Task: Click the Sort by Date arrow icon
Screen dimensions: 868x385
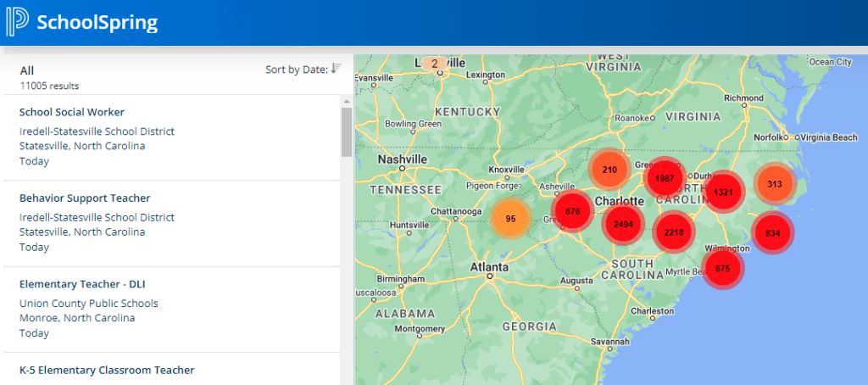Action: [336, 69]
